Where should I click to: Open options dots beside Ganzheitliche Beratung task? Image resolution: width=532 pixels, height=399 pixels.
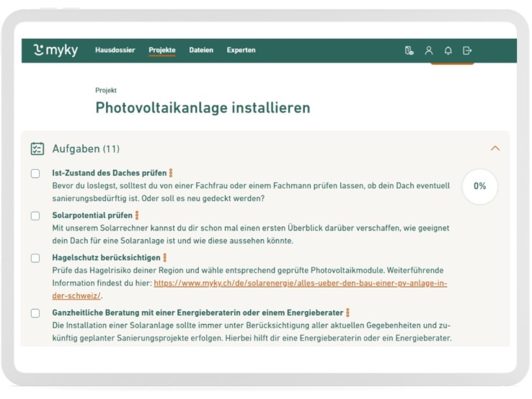(x=347, y=313)
